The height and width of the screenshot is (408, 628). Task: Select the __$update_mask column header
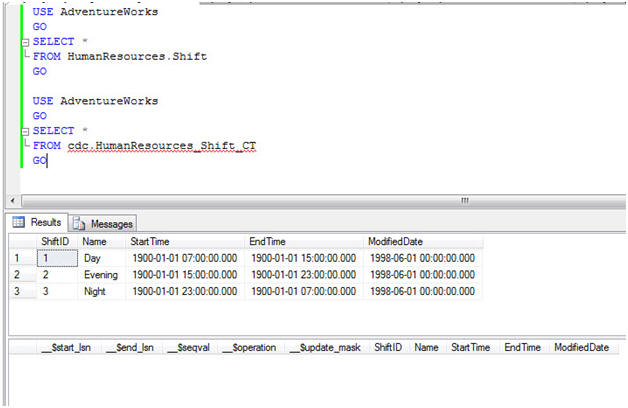[327, 348]
